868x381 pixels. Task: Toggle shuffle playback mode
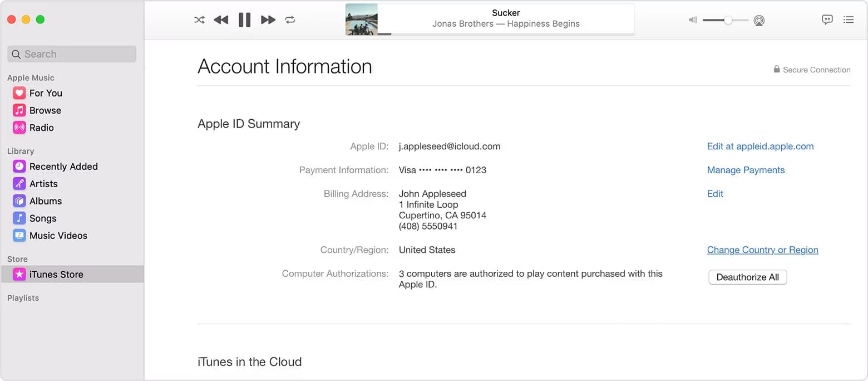(x=199, y=20)
